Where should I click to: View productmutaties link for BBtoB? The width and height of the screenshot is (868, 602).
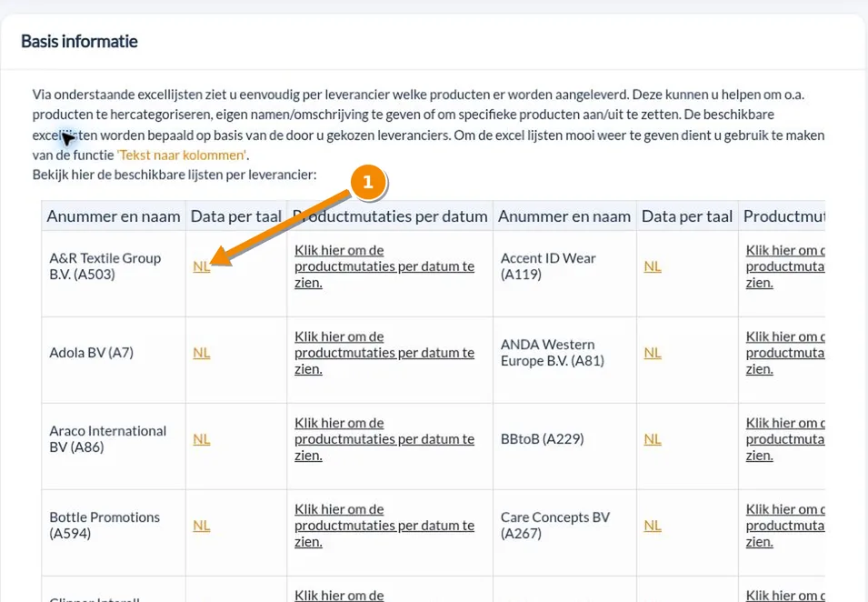[x=785, y=439]
